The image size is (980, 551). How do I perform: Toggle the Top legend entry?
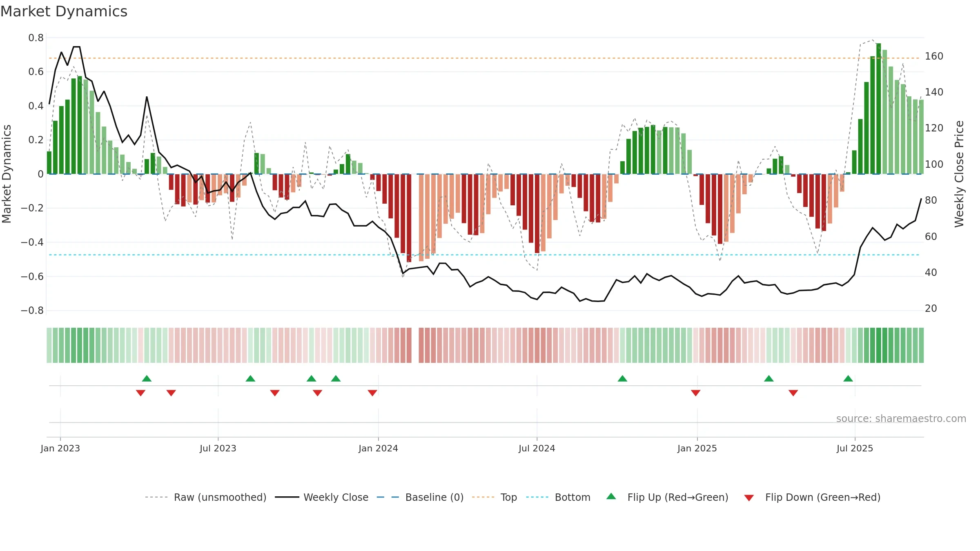494,497
